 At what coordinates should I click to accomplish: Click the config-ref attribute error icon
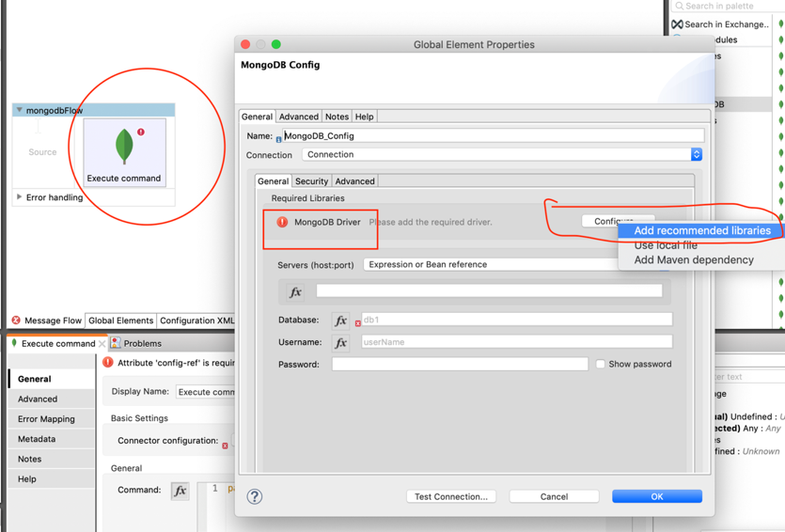click(107, 362)
